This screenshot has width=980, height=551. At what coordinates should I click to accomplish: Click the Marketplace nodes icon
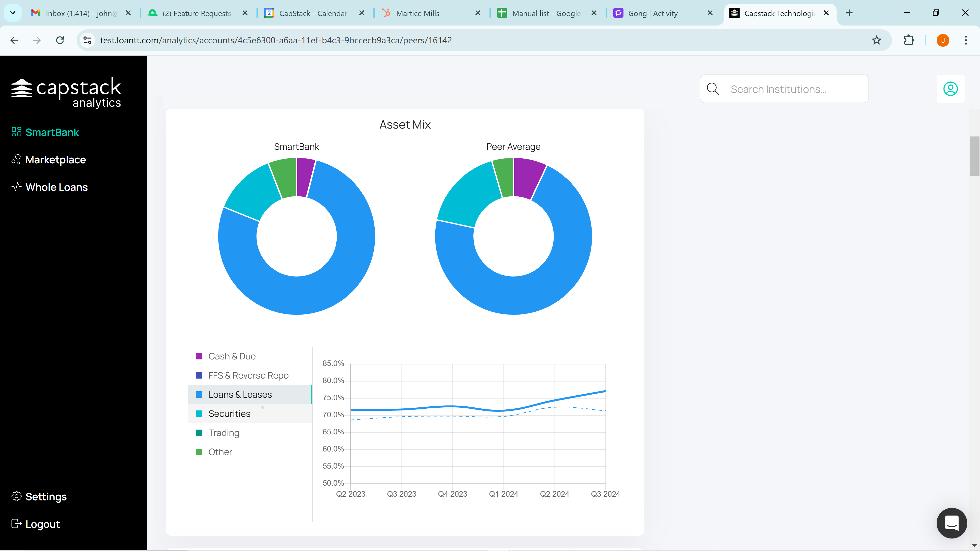16,159
